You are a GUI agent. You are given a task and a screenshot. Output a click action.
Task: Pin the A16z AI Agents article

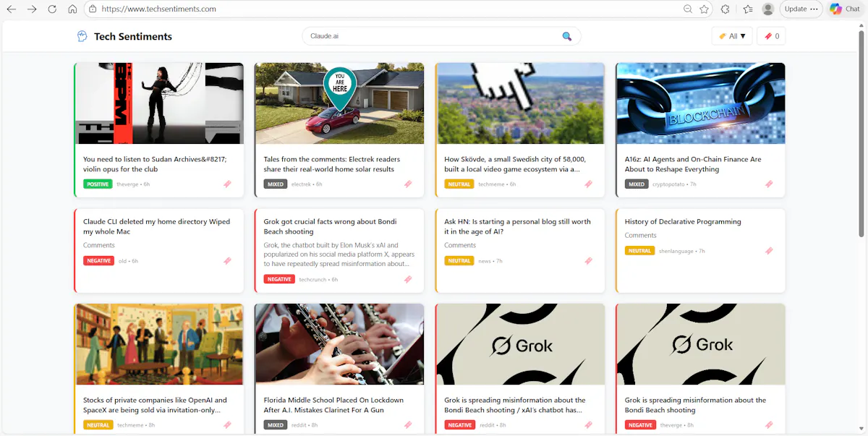point(769,184)
